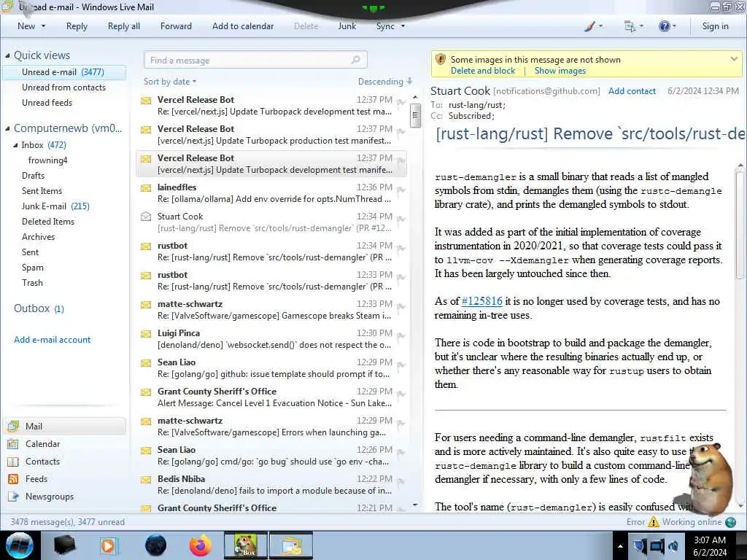
Task: Open the frowning4 subfolder
Action: pyautogui.click(x=47, y=160)
